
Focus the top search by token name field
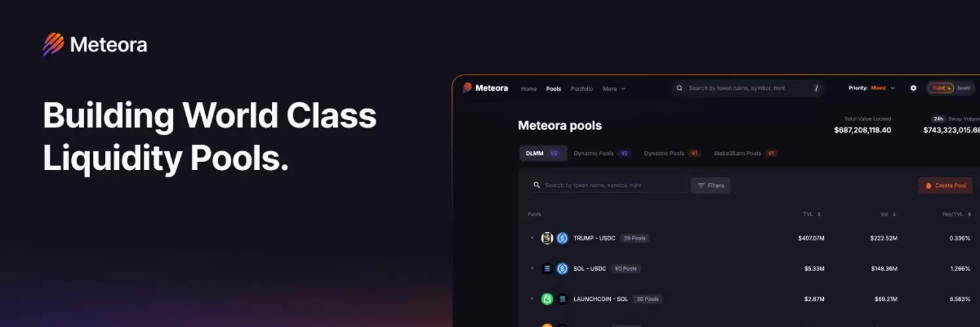tap(748, 88)
